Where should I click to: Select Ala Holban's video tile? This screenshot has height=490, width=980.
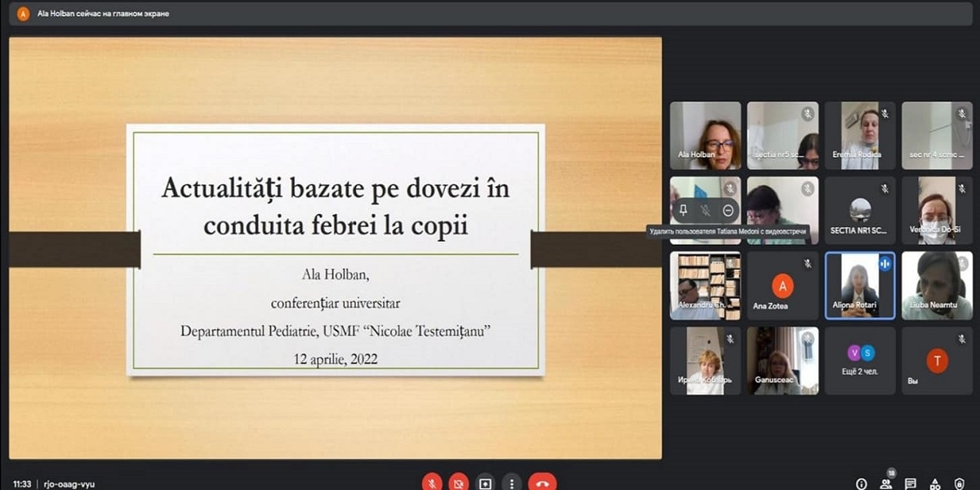tap(706, 135)
